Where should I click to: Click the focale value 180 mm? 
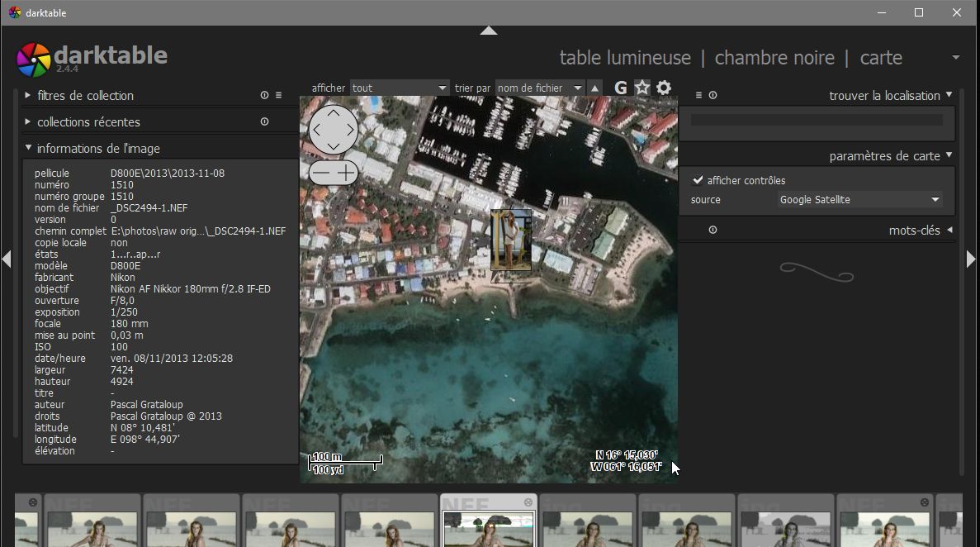(129, 324)
